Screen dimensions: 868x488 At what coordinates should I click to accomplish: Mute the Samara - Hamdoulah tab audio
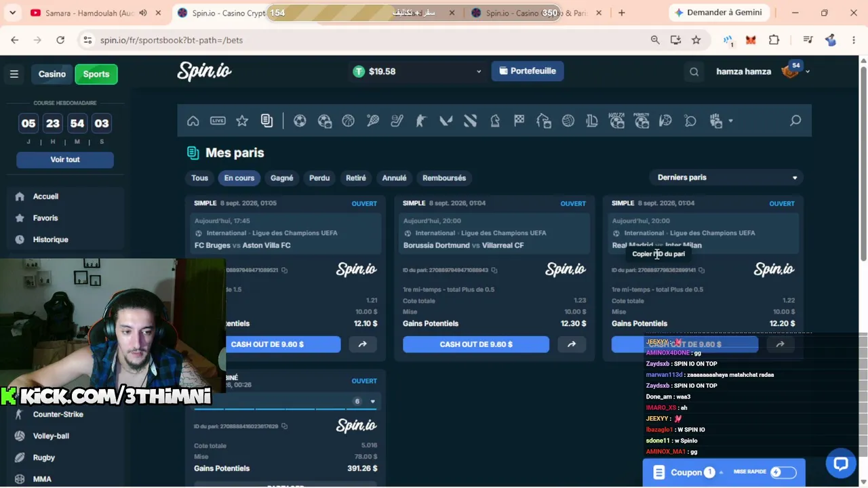tap(143, 13)
